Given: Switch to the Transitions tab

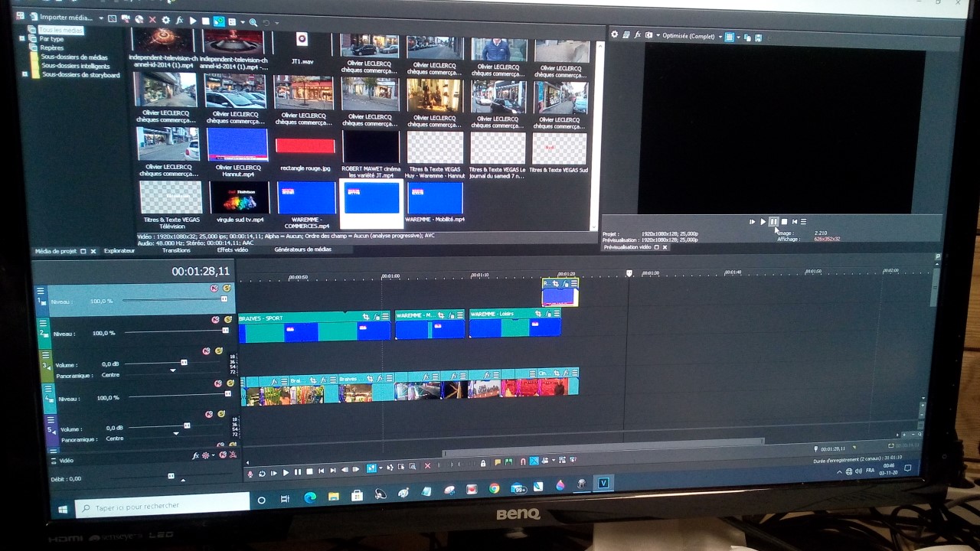Looking at the screenshot, I should (x=176, y=250).
